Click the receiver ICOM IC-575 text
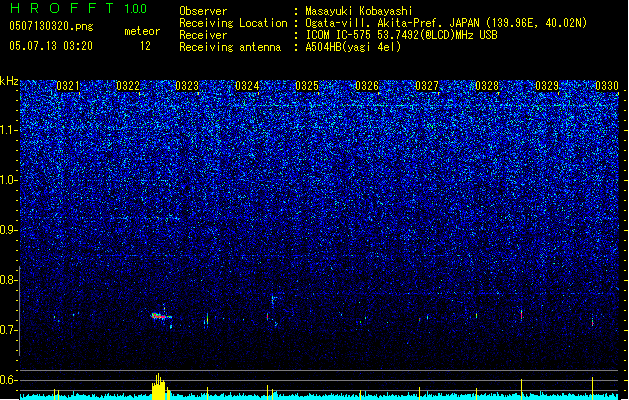Viewport: 629px width, 400px height. click(x=401, y=35)
